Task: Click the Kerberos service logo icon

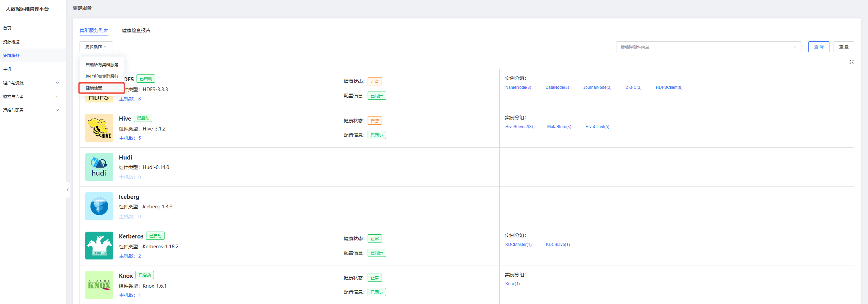Action: 99,246
